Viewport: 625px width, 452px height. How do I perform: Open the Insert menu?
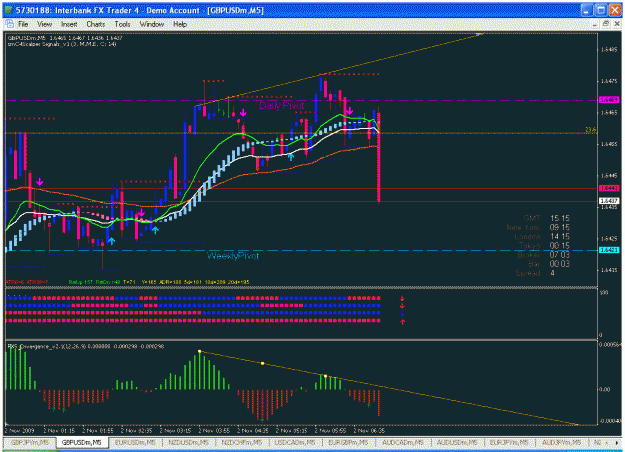[x=69, y=24]
